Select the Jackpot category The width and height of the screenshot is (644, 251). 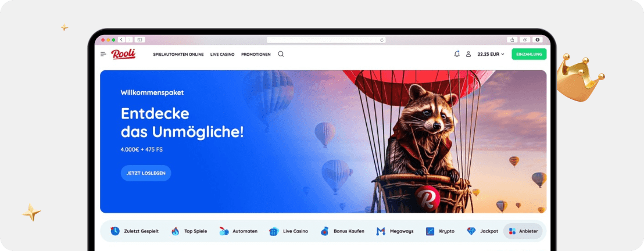tap(482, 231)
